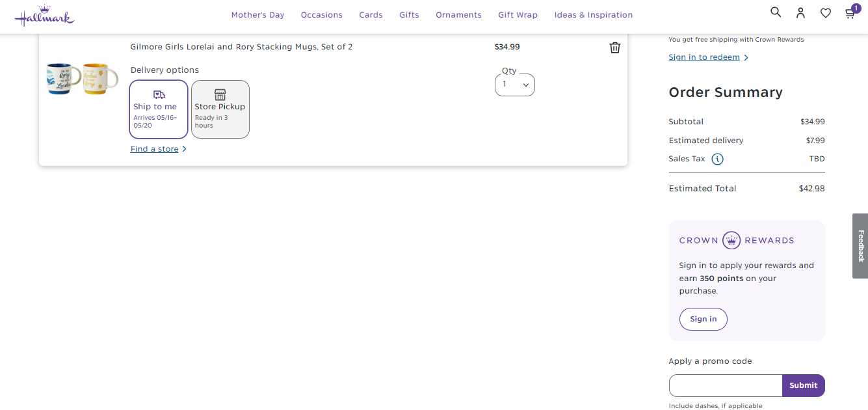Click Sign in to redeem link
This screenshot has height=410, width=868.
[x=708, y=57]
